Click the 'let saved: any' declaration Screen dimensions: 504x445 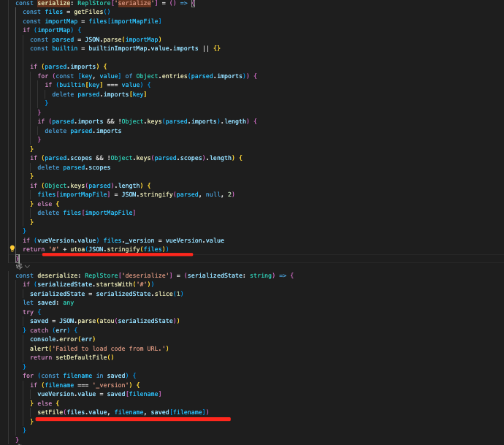tap(48, 303)
